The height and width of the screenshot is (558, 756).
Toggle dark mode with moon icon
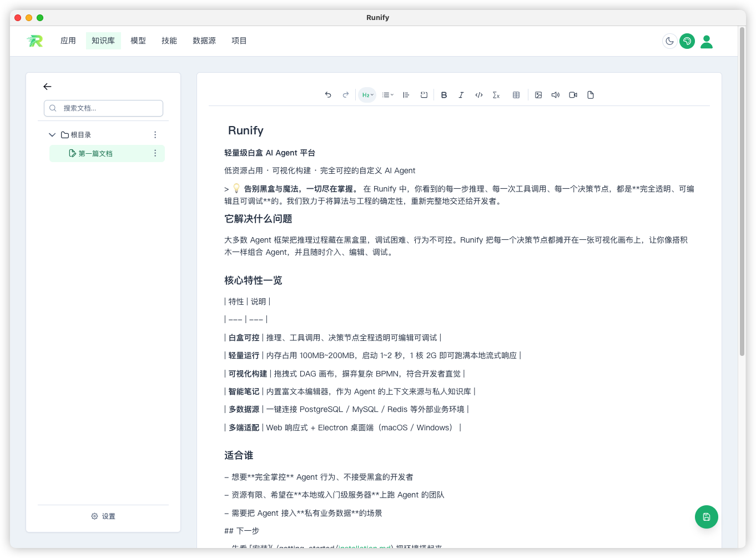tap(670, 41)
